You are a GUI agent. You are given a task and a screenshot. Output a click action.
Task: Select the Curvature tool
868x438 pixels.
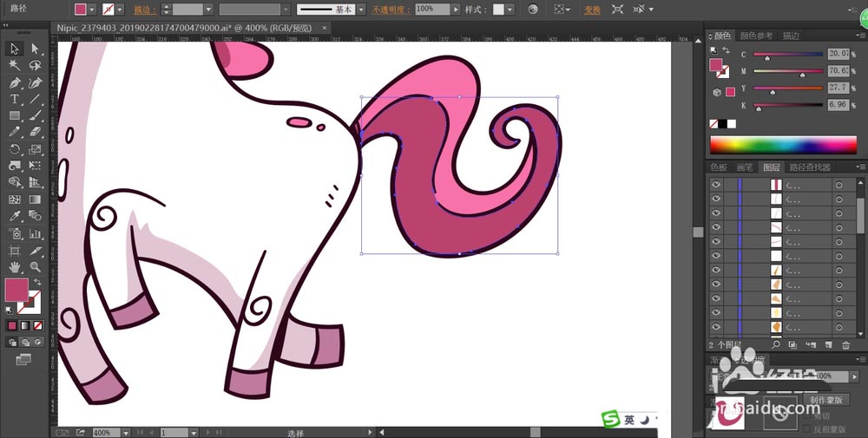tap(35, 82)
